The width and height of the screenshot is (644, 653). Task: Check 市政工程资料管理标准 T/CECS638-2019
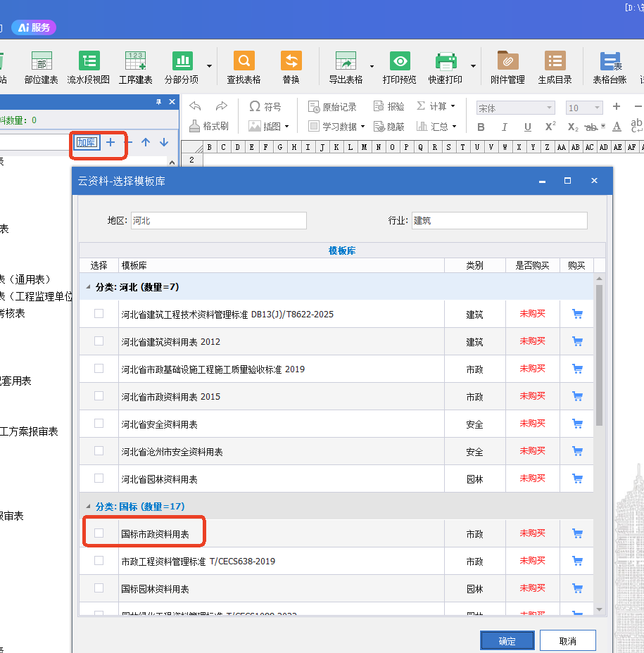coord(99,561)
